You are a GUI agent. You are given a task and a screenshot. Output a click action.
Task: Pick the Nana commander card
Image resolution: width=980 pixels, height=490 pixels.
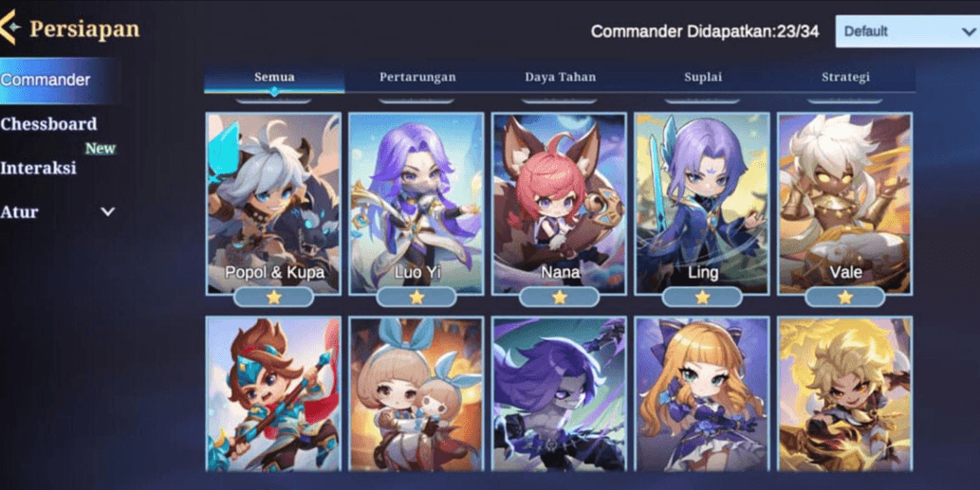point(560,204)
